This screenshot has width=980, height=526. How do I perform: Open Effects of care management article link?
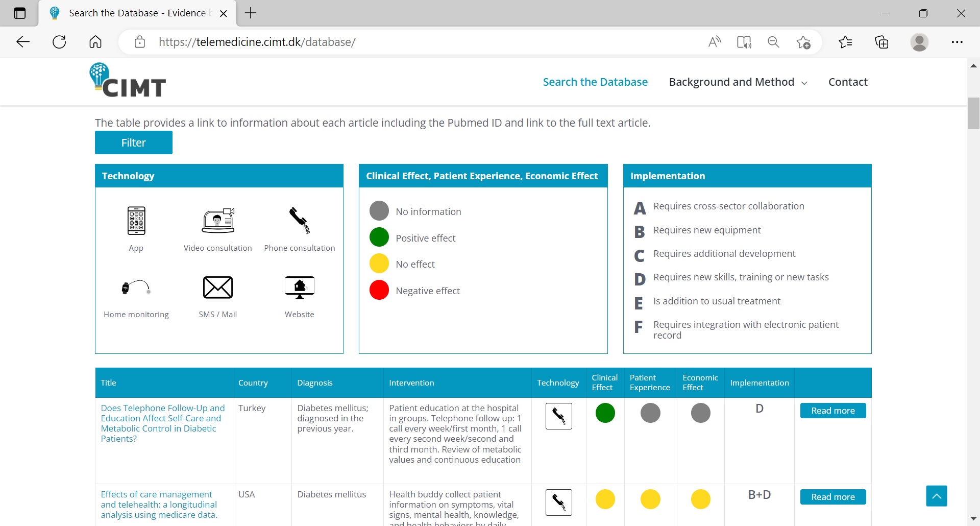click(x=159, y=505)
